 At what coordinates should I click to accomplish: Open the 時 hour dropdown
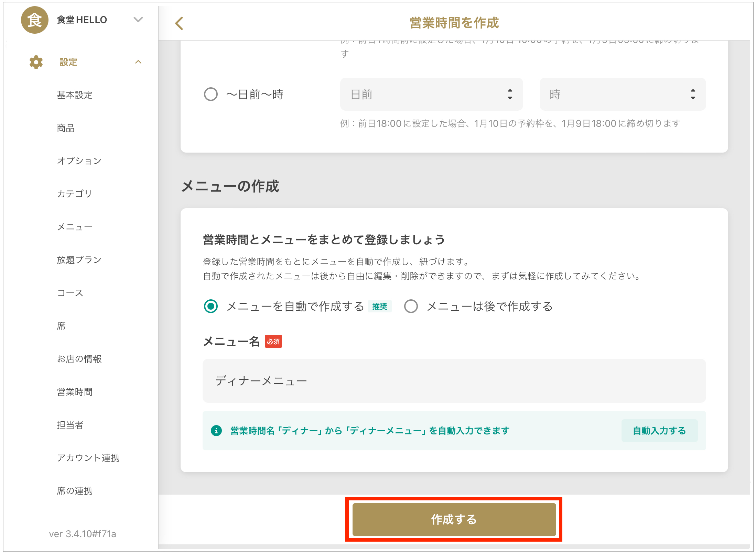623,94
